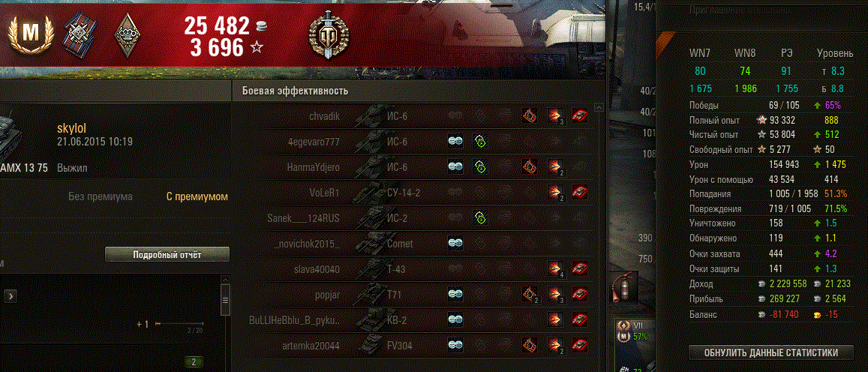The image size is (868, 372).
Task: Click the WN8 column header
Action: 745,53
